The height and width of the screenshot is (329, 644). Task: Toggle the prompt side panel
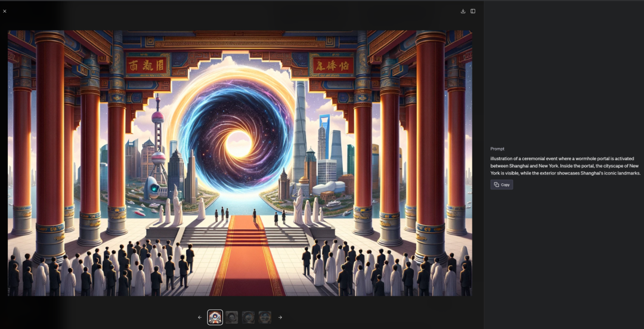tap(473, 11)
